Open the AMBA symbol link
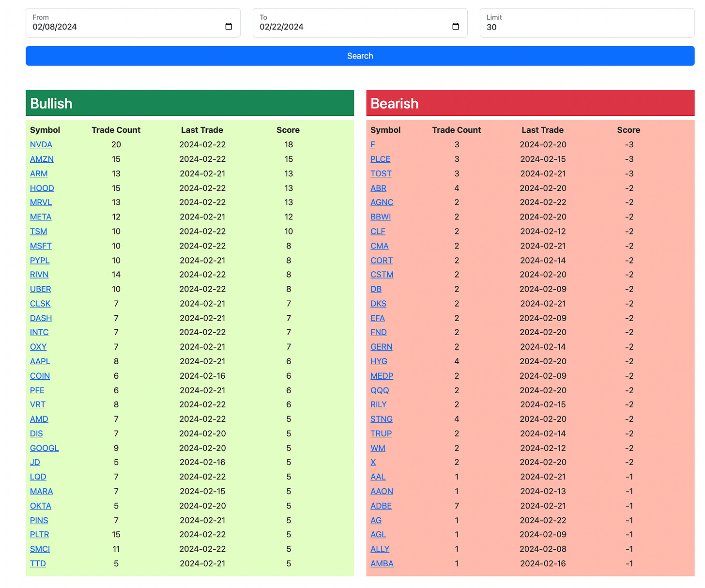This screenshot has height=588, width=705. click(382, 563)
